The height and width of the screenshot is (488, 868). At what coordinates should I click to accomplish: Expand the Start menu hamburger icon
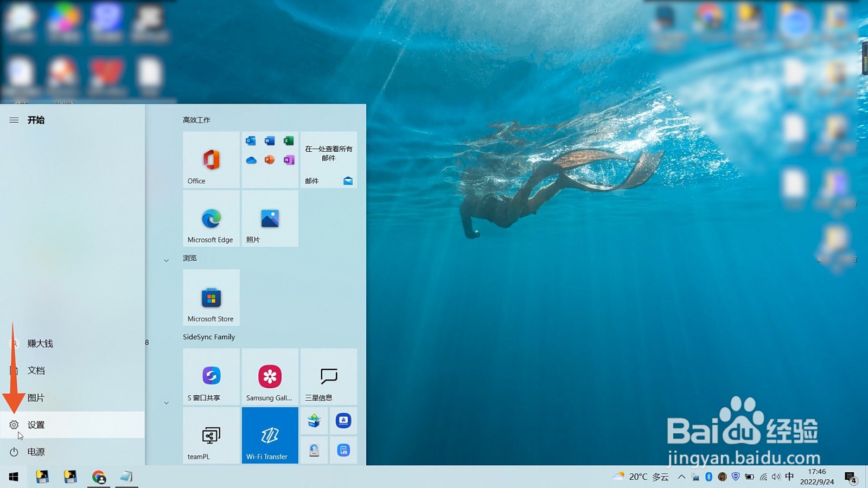(x=14, y=120)
